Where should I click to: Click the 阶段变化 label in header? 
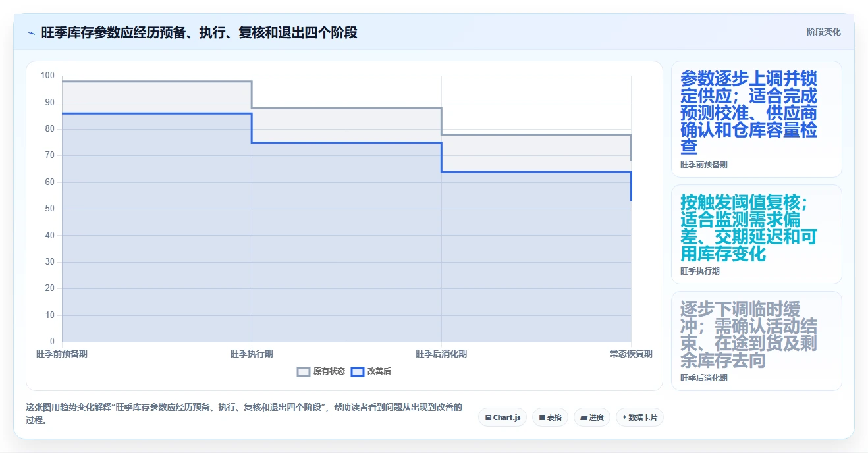click(x=823, y=32)
